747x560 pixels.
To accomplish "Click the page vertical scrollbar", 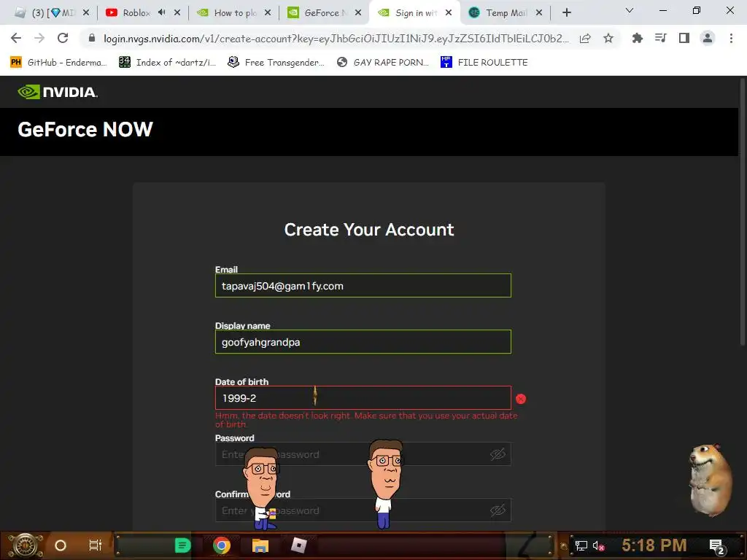I will 742,212.
